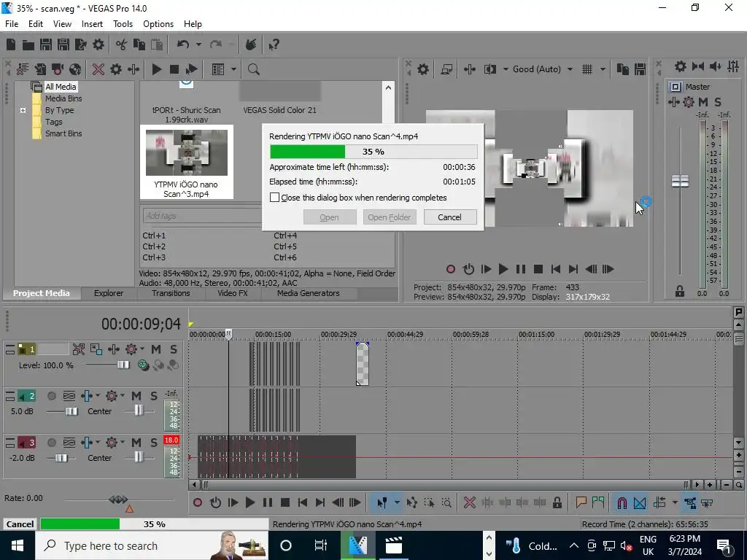This screenshot has width=747, height=560.
Task: Click the Record button in preview transport
Action: pyautogui.click(x=451, y=269)
